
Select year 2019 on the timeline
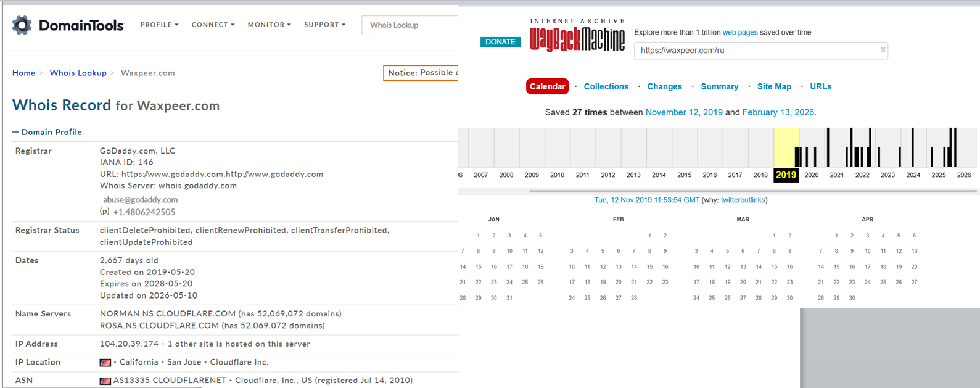[786, 175]
